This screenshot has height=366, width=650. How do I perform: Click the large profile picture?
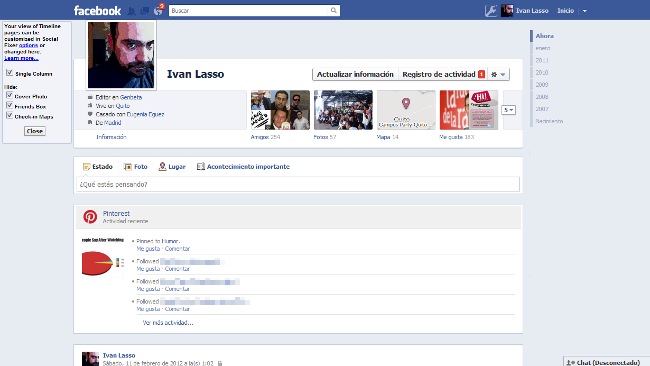click(121, 55)
